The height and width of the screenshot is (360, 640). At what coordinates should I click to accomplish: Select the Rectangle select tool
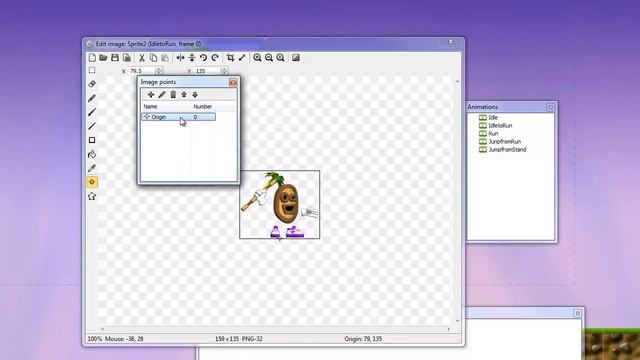click(x=92, y=70)
